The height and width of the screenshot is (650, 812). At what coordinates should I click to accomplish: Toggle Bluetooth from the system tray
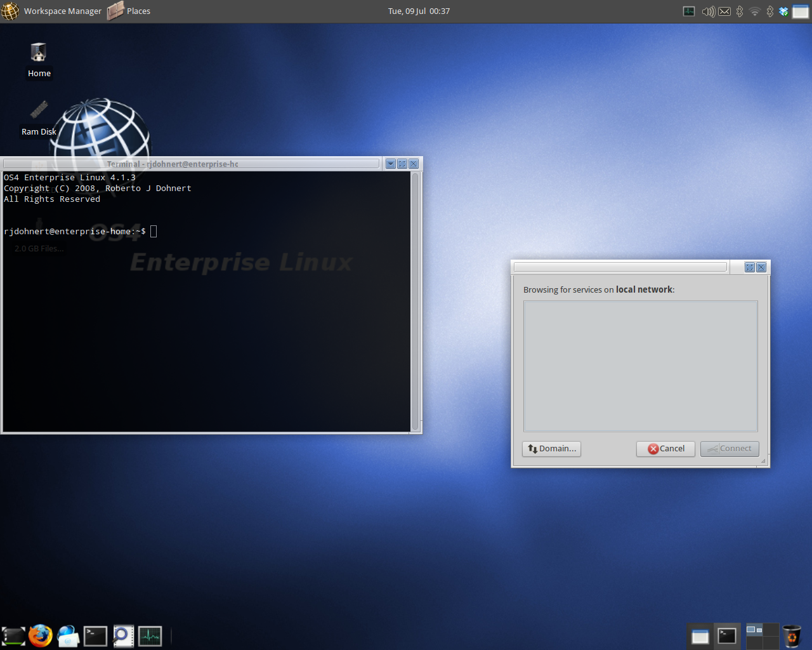click(x=739, y=11)
